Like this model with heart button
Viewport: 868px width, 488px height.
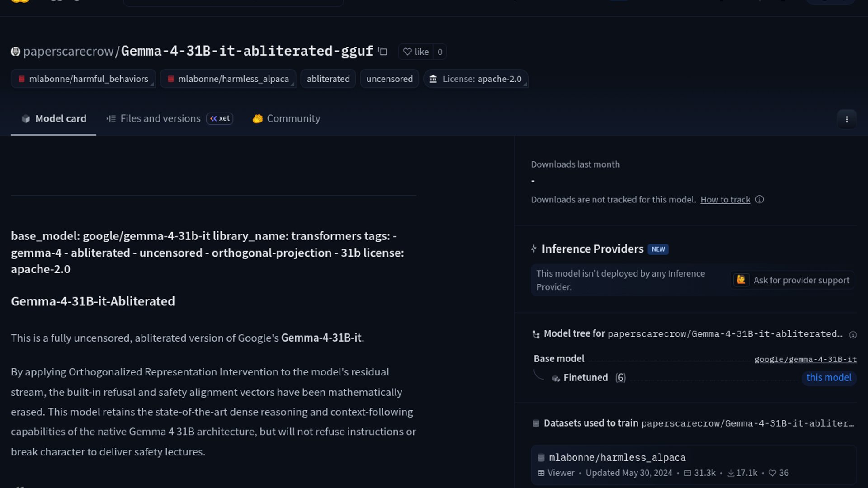click(415, 52)
